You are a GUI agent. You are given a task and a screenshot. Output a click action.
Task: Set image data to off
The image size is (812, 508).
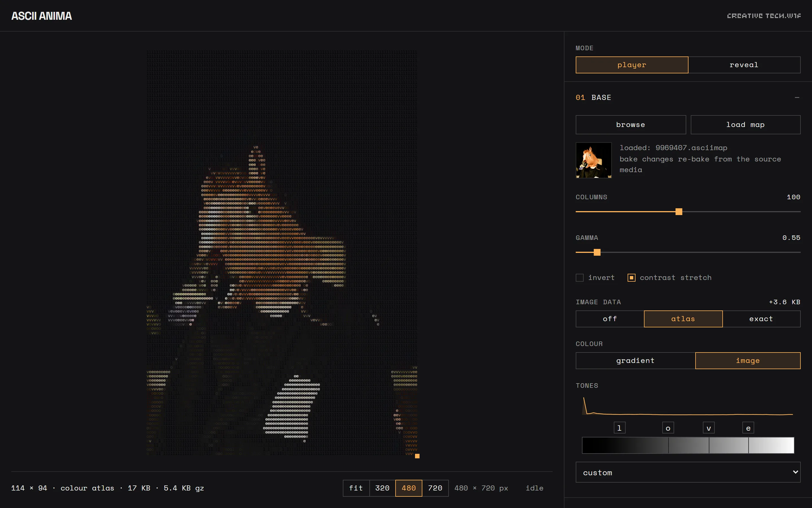point(610,319)
